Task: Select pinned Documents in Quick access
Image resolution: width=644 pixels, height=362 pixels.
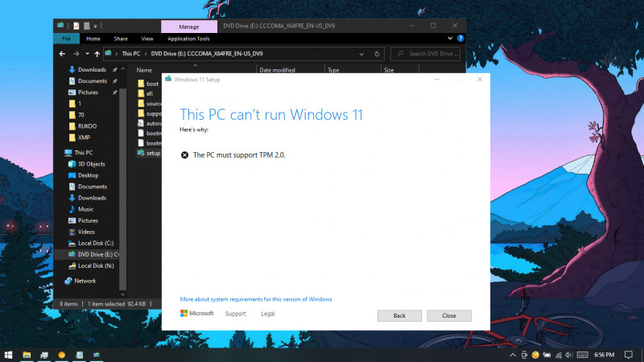Action: 93,81
